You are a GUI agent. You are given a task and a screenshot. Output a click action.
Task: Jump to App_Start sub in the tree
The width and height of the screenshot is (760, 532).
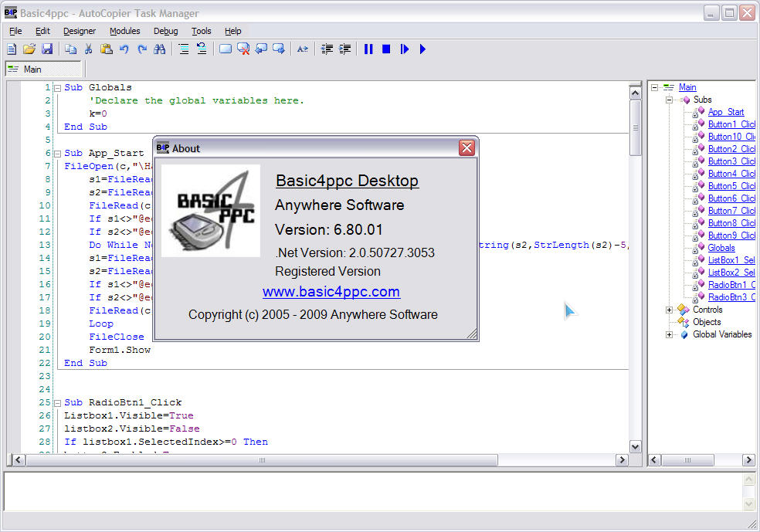click(725, 112)
